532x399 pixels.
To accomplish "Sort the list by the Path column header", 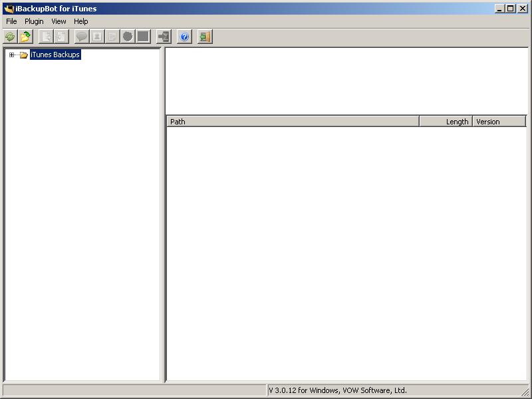I will (293, 122).
